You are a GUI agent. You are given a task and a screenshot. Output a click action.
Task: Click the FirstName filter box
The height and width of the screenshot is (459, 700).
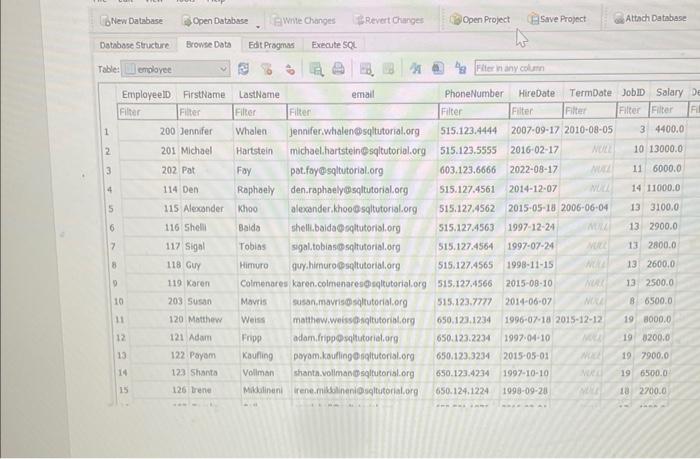click(205, 112)
